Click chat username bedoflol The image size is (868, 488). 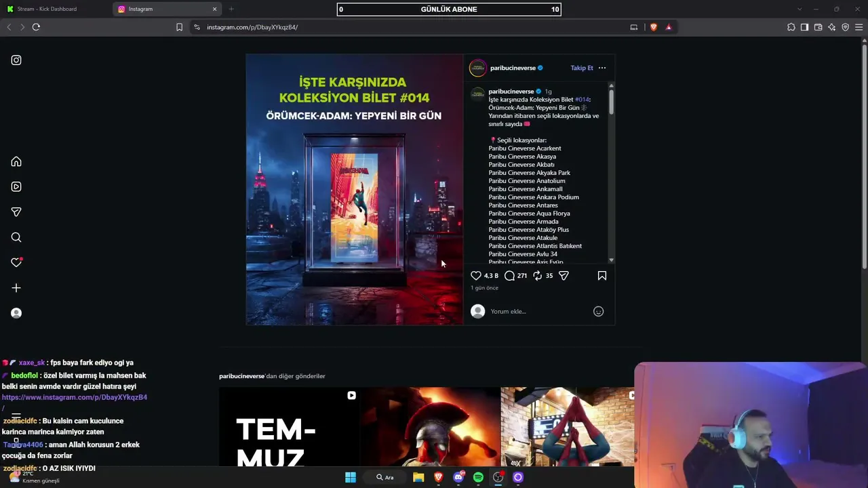24,375
